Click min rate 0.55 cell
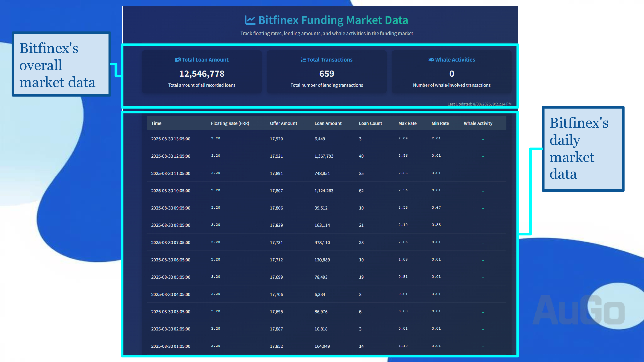This screenshot has width=644, height=362. (436, 225)
